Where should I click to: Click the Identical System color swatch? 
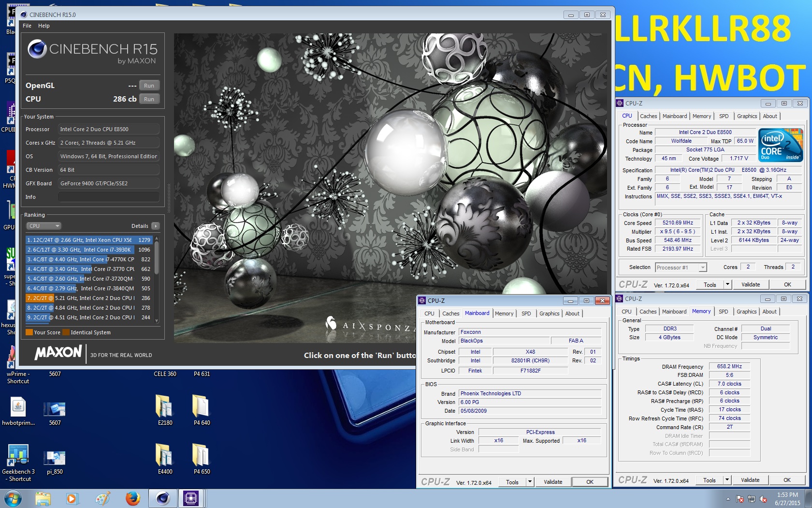point(66,332)
